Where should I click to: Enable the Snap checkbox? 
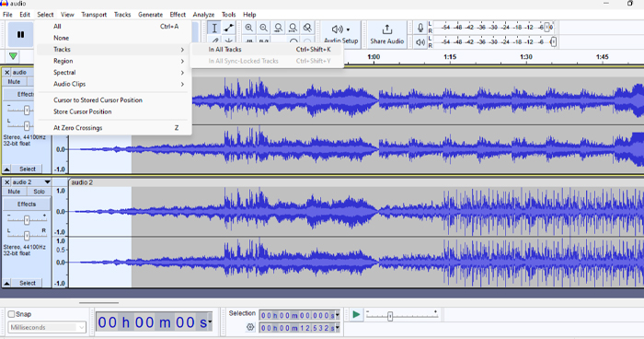click(x=11, y=314)
